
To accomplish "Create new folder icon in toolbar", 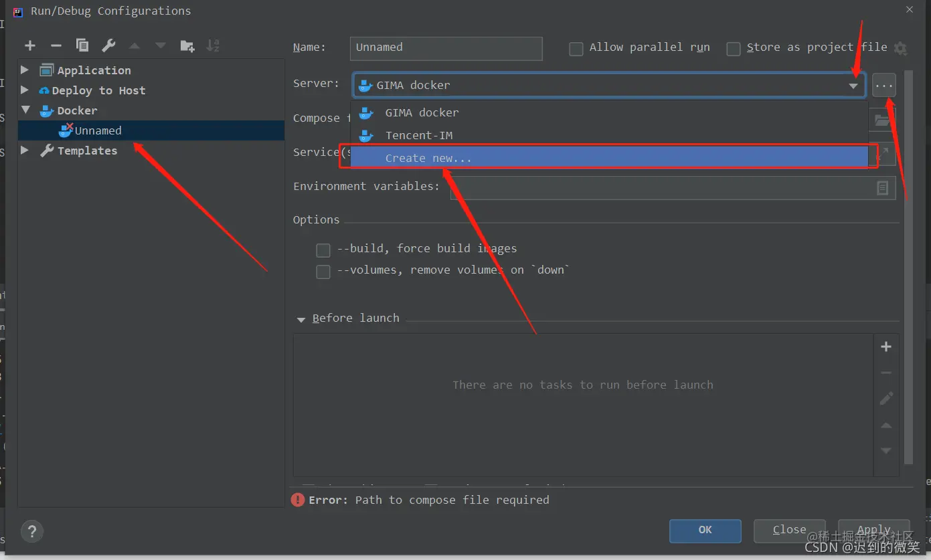I will (x=187, y=45).
